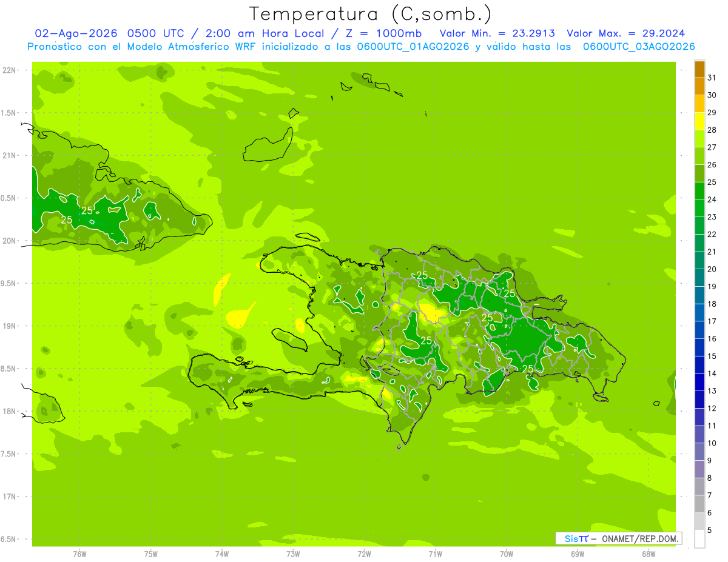
Task: Pick the purple swatch between 9 and 10
Action: pyautogui.click(x=699, y=452)
